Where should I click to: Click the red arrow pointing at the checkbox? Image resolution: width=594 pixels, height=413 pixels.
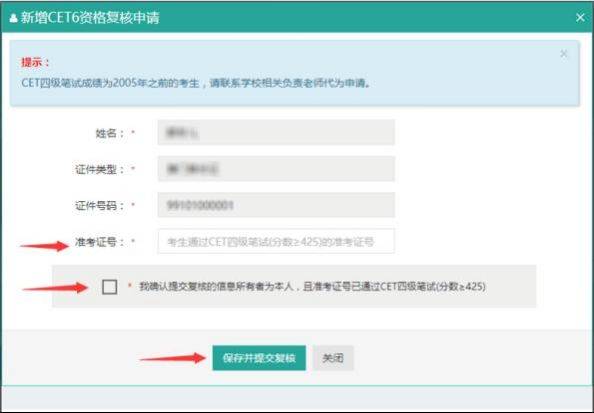click(55, 288)
